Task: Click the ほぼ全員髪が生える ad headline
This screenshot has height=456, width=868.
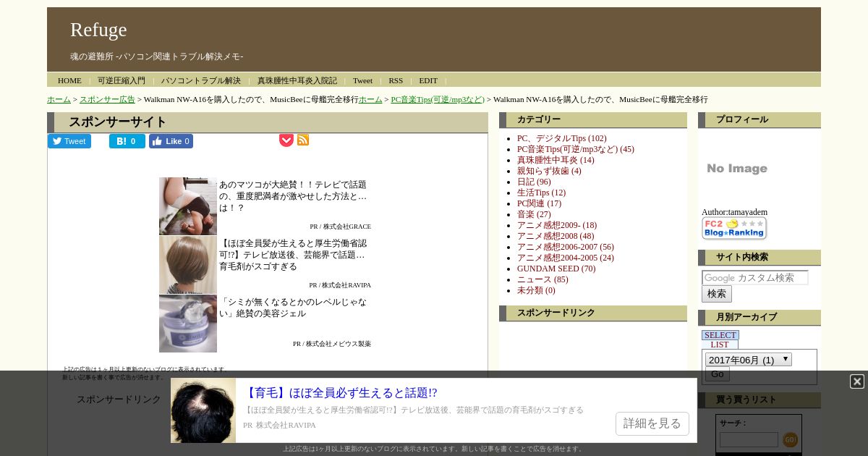Action: tap(292, 255)
